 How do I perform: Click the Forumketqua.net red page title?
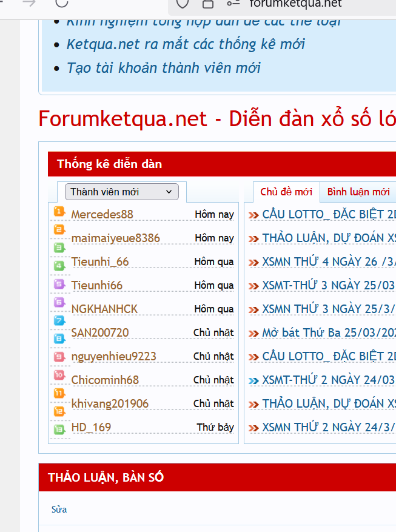(217, 119)
